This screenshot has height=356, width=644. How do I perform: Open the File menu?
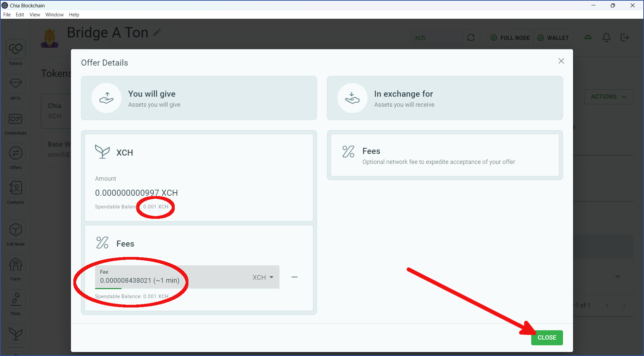(7, 15)
